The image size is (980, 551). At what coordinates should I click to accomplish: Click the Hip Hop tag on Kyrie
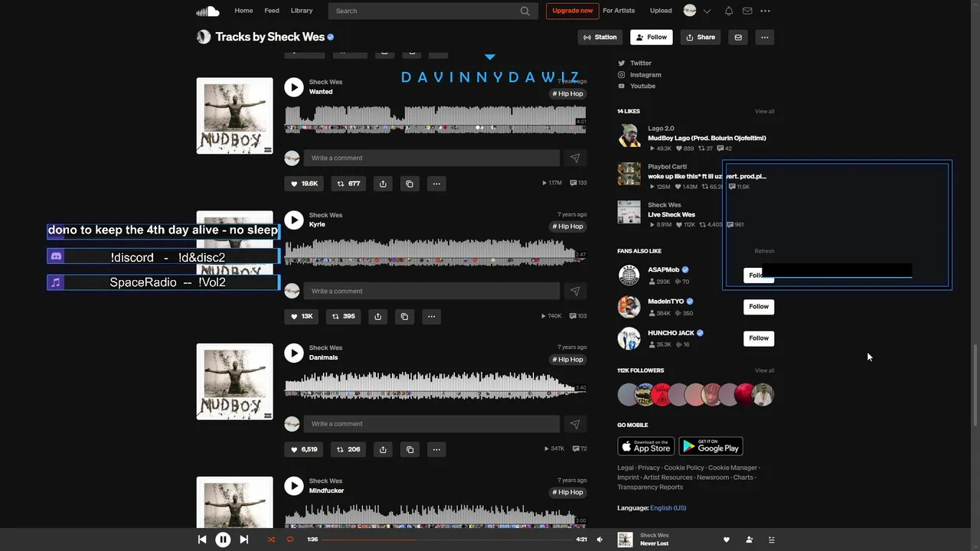(568, 227)
